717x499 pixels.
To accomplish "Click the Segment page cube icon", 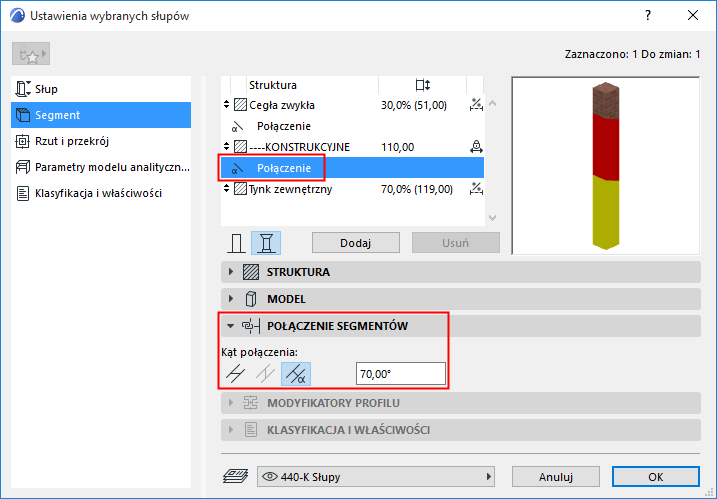I will click(22, 115).
